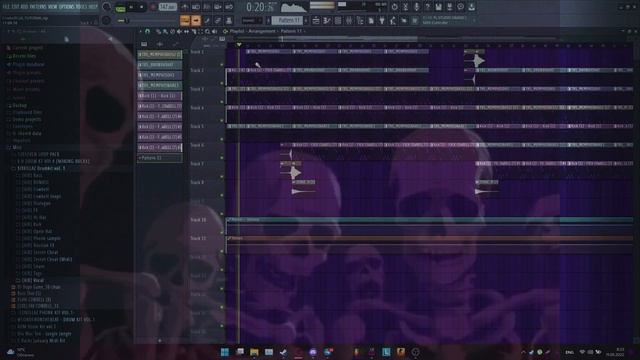This screenshot has height=360, width=640.
Task: Open the EDIT menu
Action: pyautogui.click(x=16, y=7)
